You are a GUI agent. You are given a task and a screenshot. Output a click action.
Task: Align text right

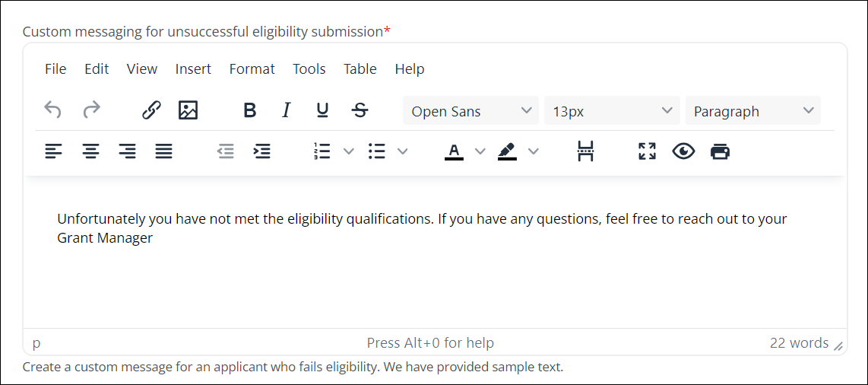pos(128,151)
